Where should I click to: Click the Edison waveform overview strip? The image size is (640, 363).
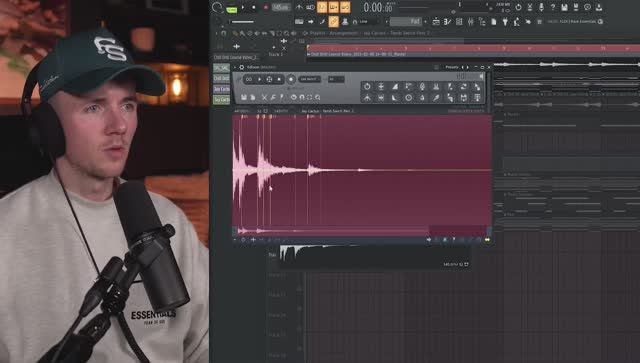coord(362,232)
